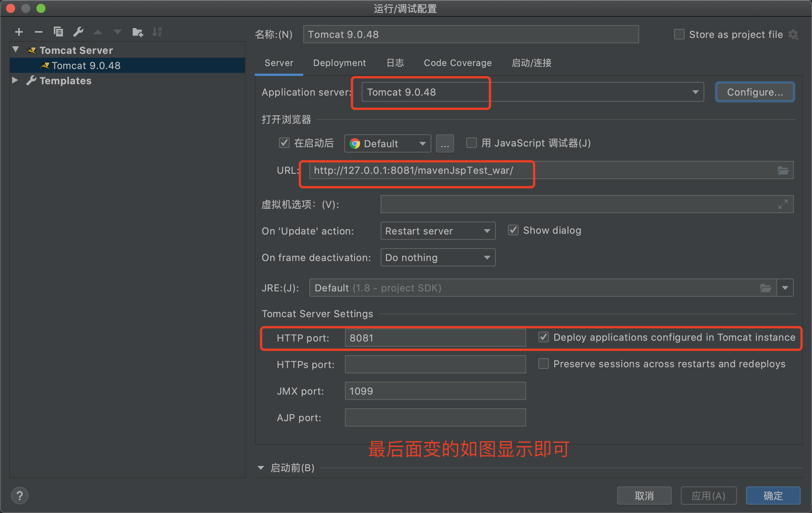The height and width of the screenshot is (513, 812).
Task: Click the Configure... button
Action: click(755, 92)
